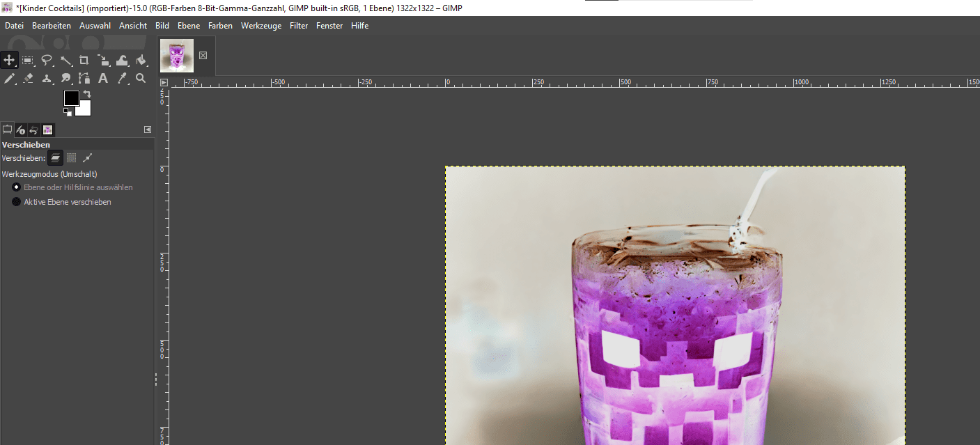Select the Zoom magnifier tool
Screen dimensions: 980x445
pyautogui.click(x=141, y=79)
